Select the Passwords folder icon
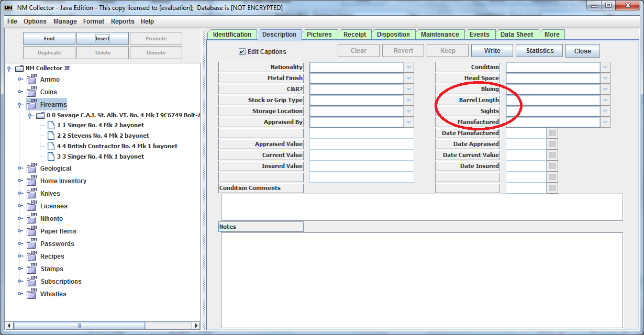644x335 pixels. [31, 243]
